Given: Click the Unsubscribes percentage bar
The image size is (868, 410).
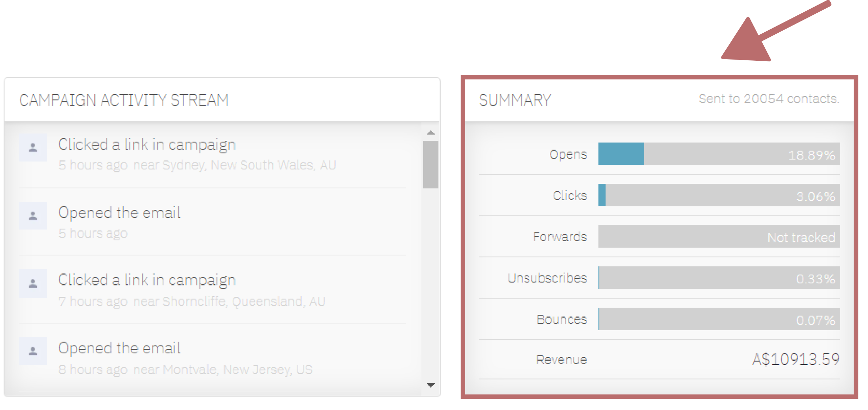Looking at the screenshot, I should pos(719,278).
